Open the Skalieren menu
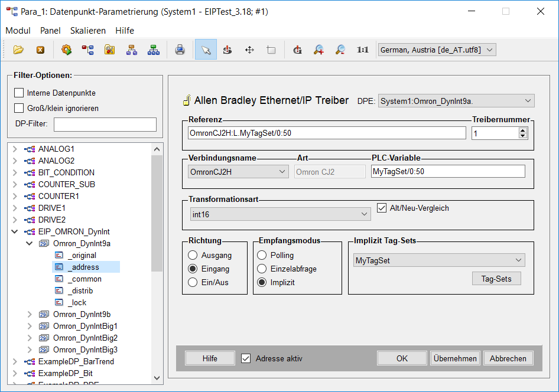Image resolution: width=559 pixels, height=392 pixels. 87,31
